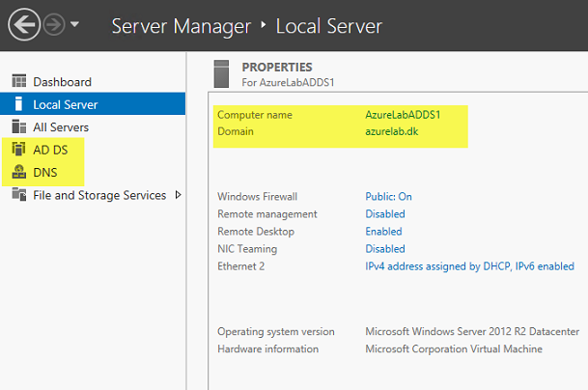588x390 pixels.
Task: Click the 'Windows Firewall' label
Action: pos(257,197)
